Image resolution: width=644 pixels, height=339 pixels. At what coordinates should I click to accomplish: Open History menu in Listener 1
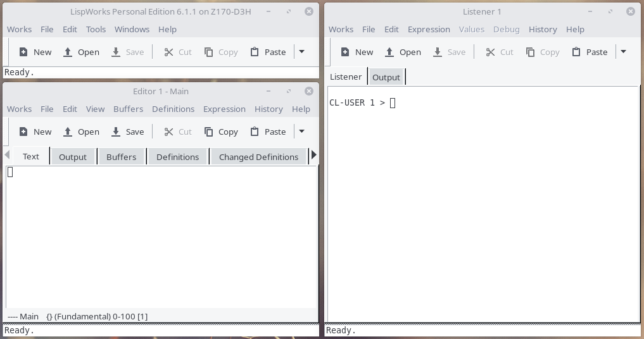click(543, 30)
